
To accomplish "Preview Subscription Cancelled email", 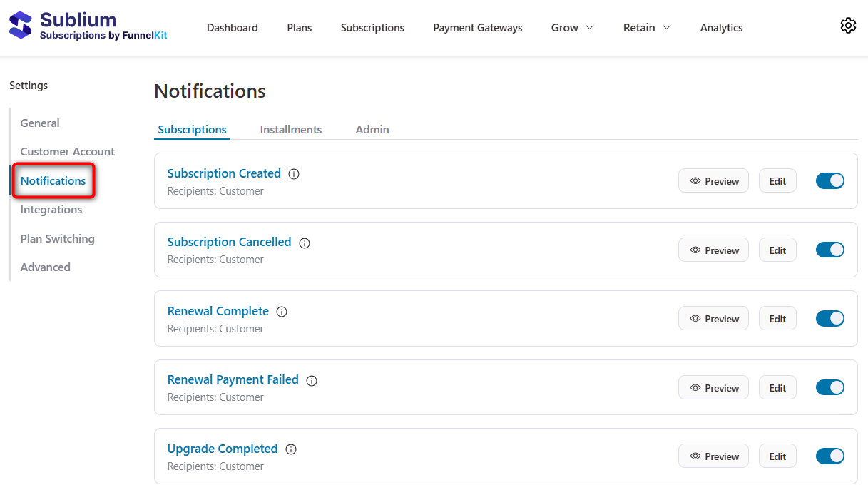I will [x=713, y=250].
